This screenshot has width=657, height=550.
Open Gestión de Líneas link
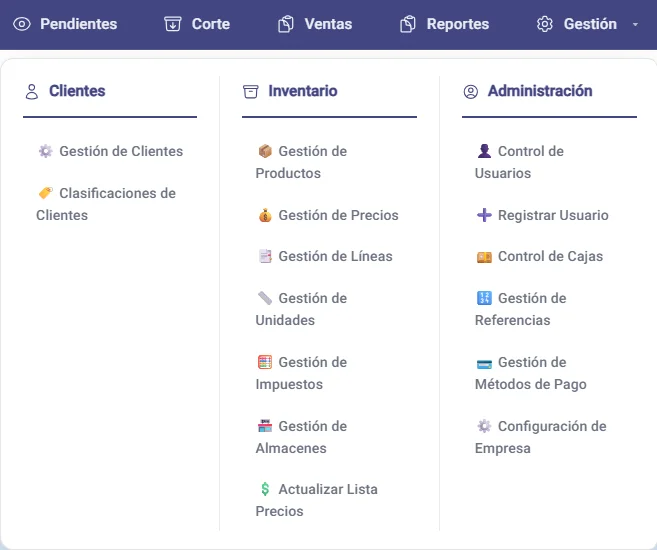click(324, 256)
